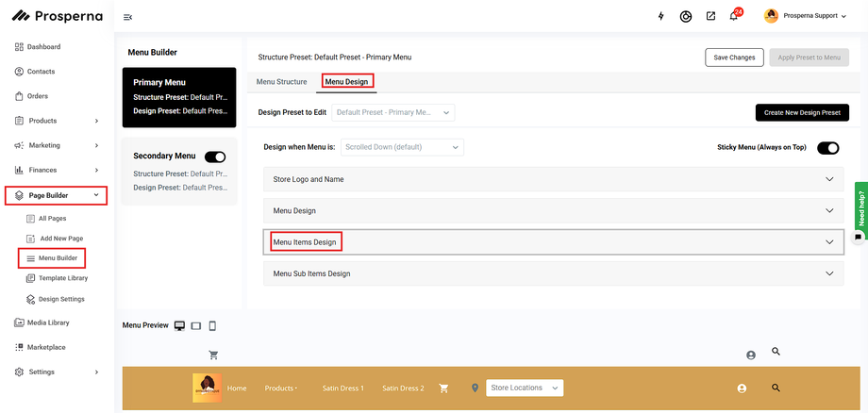Open the Design Preset to Edit dropdown
Screen dimensions: 868x413
[393, 112]
